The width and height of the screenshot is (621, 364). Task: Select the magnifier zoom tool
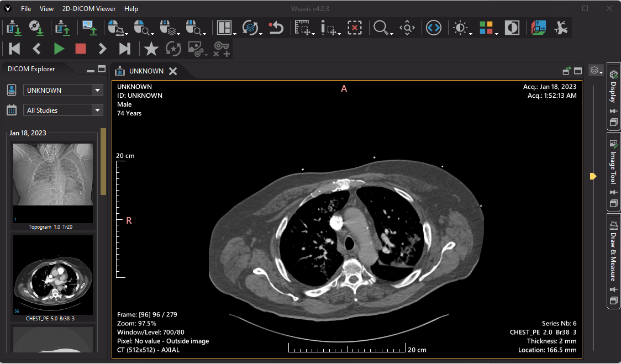(x=381, y=28)
